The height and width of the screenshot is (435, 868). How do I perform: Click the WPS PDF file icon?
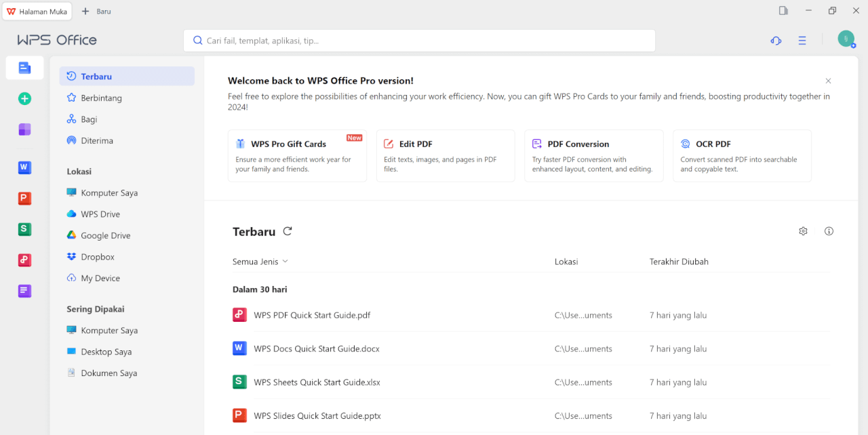coord(239,314)
